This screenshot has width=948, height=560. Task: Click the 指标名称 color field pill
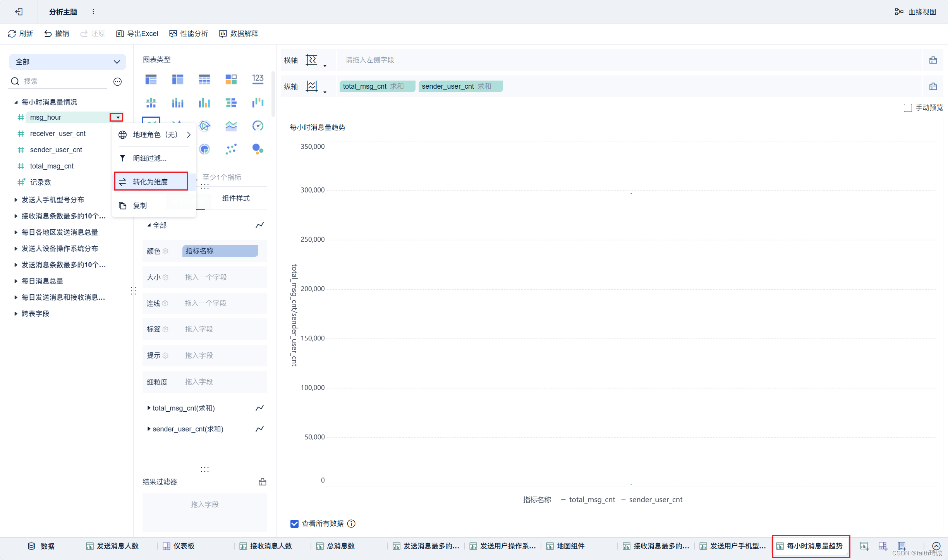pyautogui.click(x=220, y=251)
